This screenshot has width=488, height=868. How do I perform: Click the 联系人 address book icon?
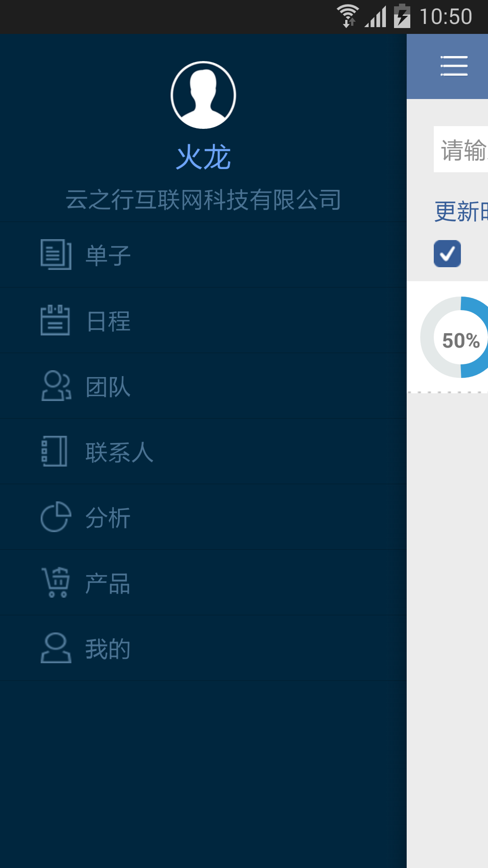pos(55,451)
